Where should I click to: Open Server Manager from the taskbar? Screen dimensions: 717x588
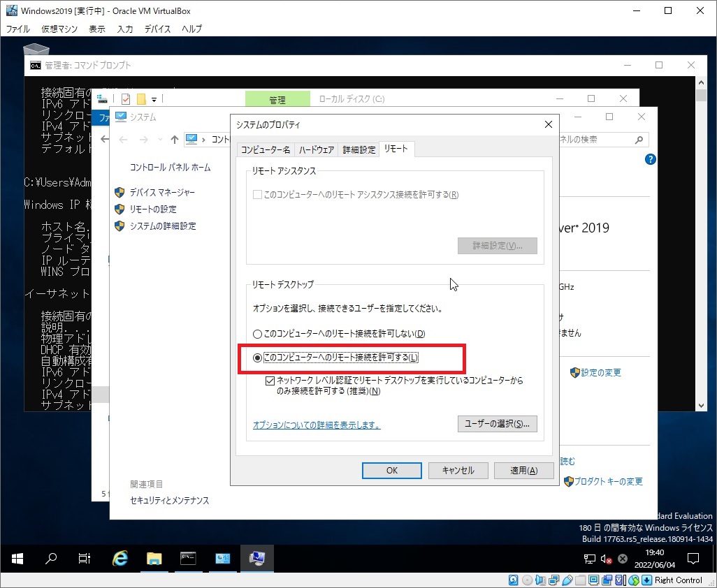223,558
